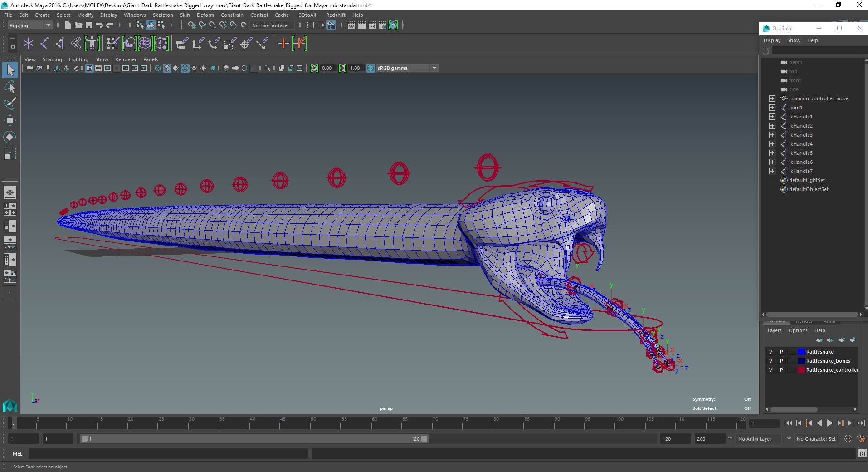Toggle viewport grid display icon
868x472 pixels.
coord(89,68)
